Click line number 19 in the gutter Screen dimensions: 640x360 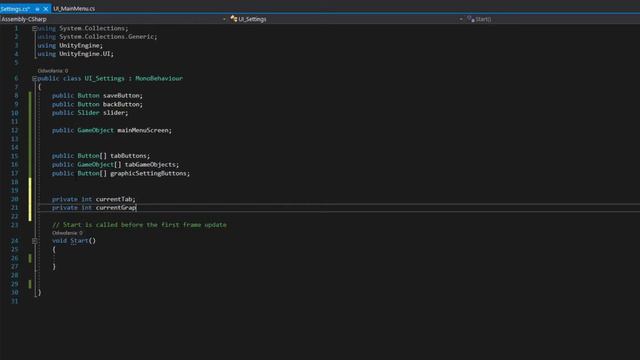pos(15,191)
